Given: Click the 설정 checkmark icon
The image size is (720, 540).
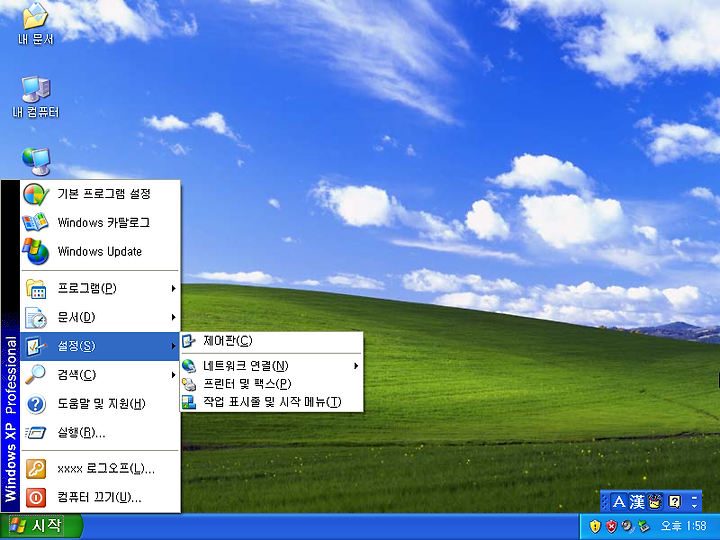Looking at the screenshot, I should [35, 347].
